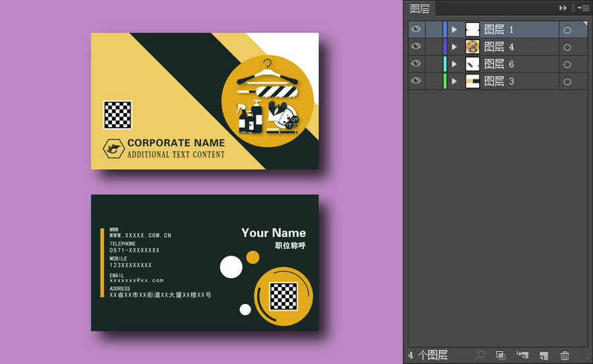The height and width of the screenshot is (364, 593).
Task: Select the 图层 3 thumbnail
Action: pyautogui.click(x=472, y=81)
